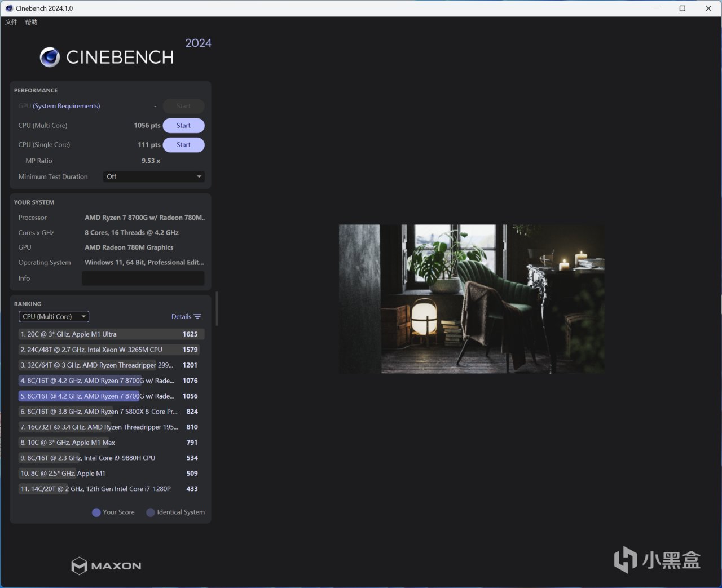Click the rendered room scene preview
Viewport: 722px width, 588px height.
(472, 299)
